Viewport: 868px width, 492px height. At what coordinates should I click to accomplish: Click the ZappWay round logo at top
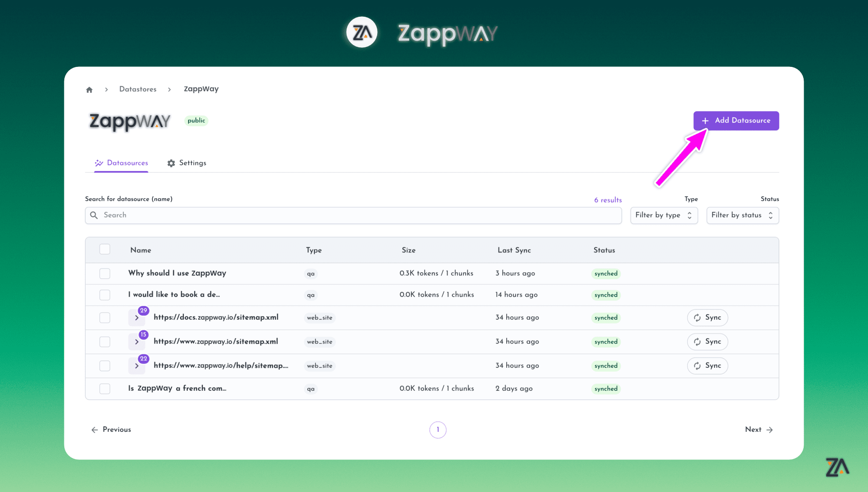tap(362, 33)
